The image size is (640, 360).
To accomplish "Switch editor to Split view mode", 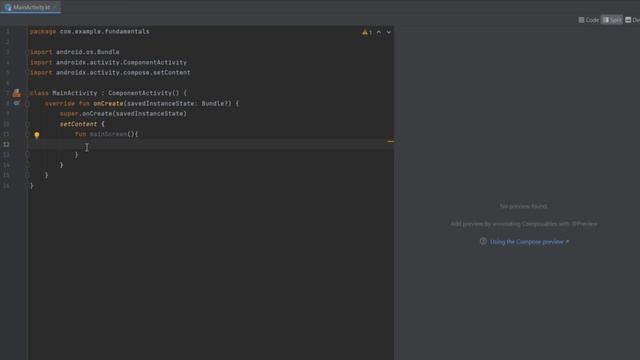I will coord(611,20).
